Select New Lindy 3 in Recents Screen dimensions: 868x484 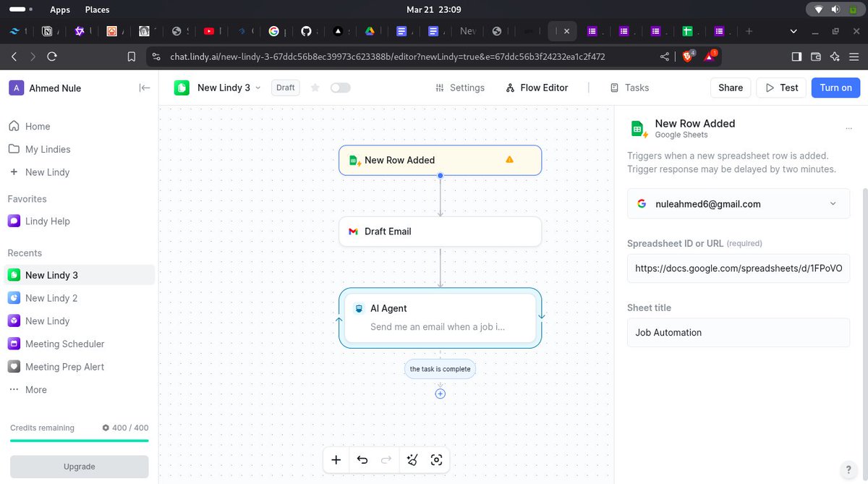click(x=80, y=275)
